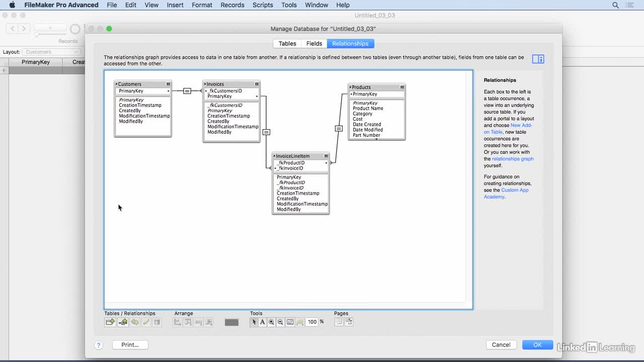This screenshot has width=644, height=362.
Task: Open the Window menu
Action: pyautogui.click(x=316, y=5)
